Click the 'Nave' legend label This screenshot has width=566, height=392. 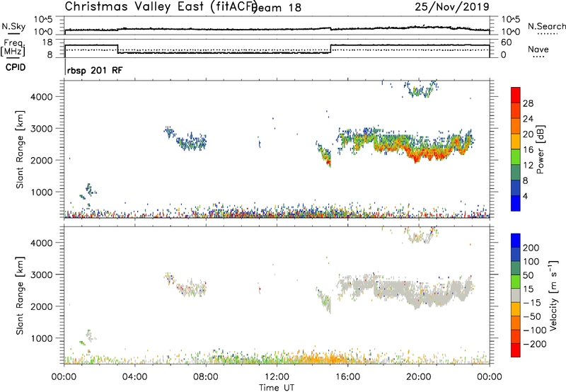point(538,50)
